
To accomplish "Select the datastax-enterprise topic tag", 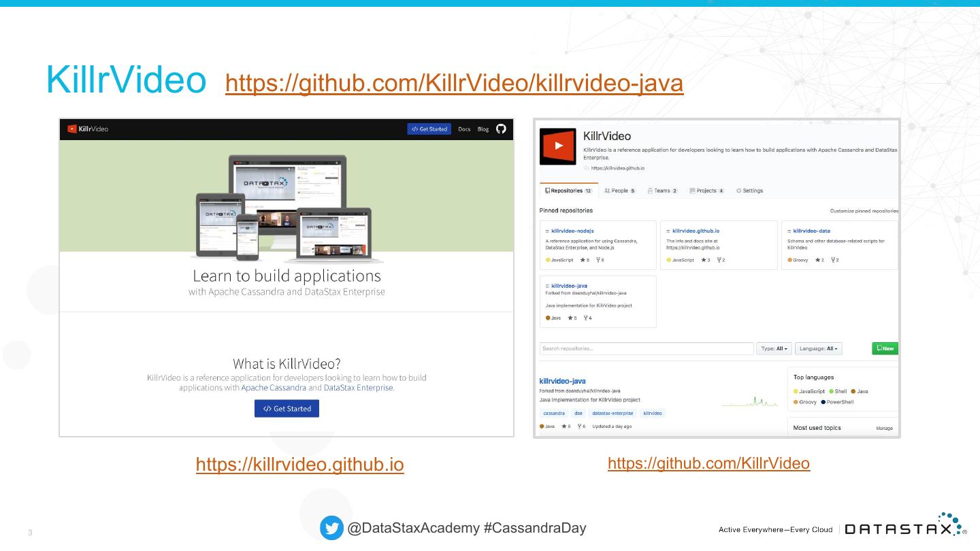I will 612,413.
